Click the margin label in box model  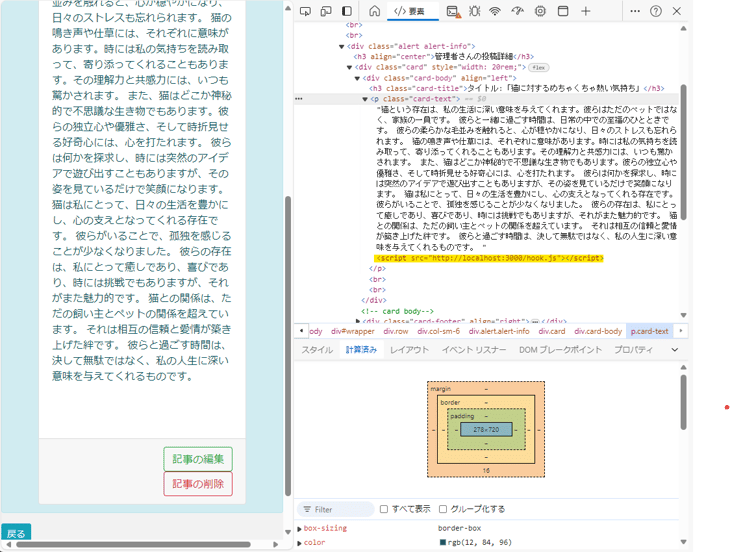tap(440, 389)
